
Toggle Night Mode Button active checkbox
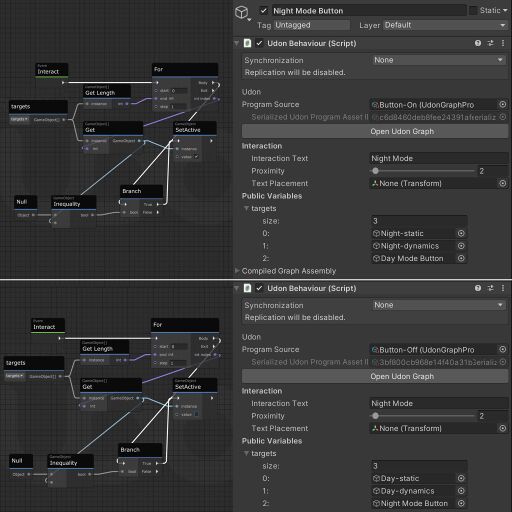point(263,11)
